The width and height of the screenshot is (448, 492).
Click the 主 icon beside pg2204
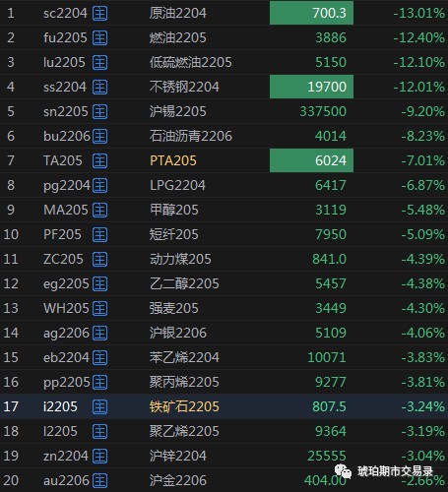(99, 186)
